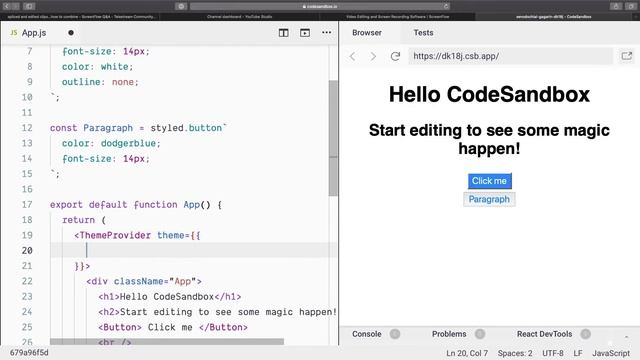Go forward in the preview browser
Image resolution: width=640 pixels, height=360 pixels.
[x=373, y=56]
